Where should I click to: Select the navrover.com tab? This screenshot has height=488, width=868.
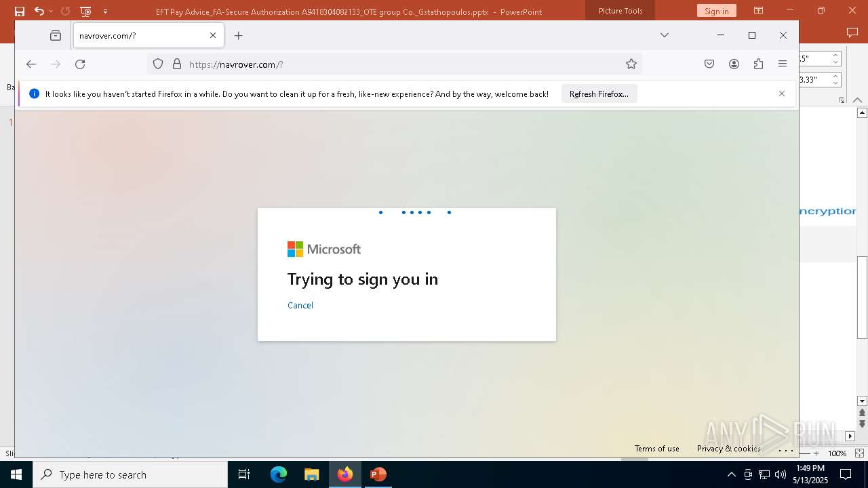pos(149,35)
